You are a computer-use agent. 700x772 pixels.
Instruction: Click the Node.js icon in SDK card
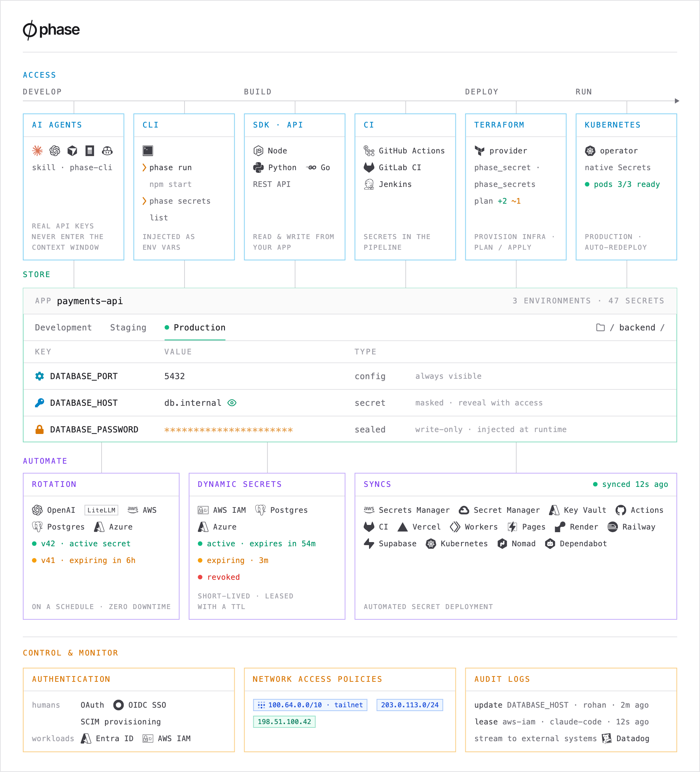[258, 150]
